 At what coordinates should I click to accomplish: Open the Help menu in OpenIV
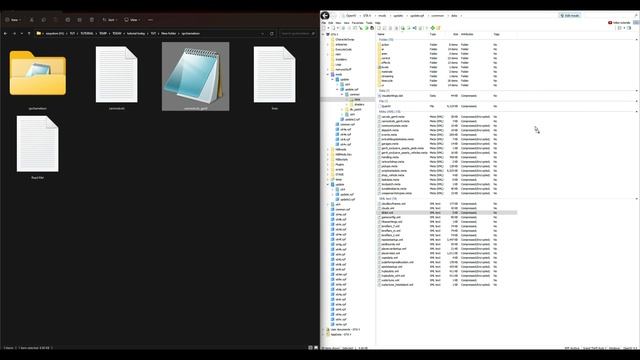click(378, 23)
